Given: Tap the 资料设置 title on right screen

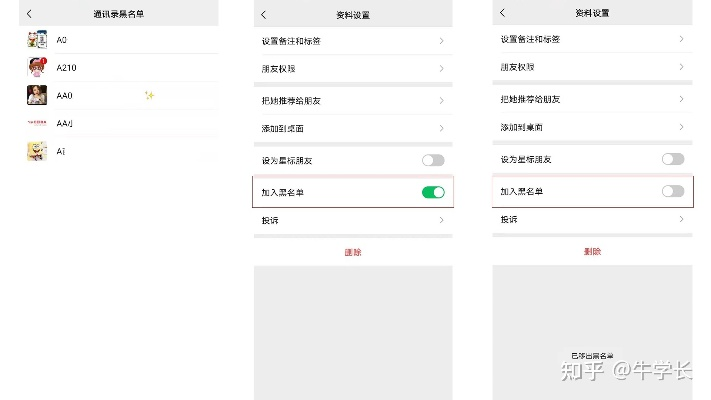Looking at the screenshot, I should pos(592,13).
